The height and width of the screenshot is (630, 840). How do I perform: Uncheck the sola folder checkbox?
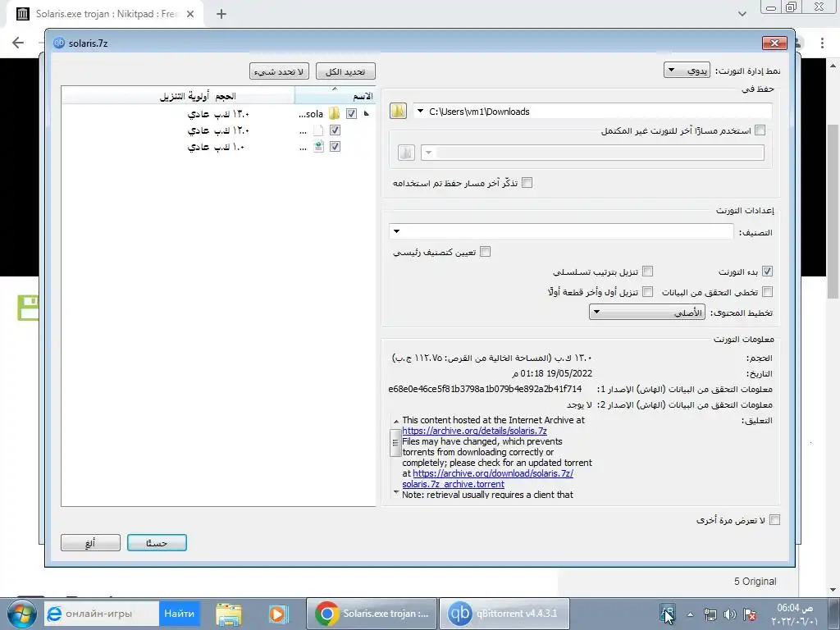[351, 113]
